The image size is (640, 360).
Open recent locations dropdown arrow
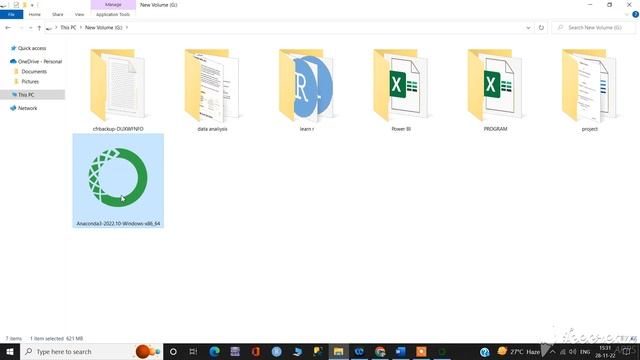(x=30, y=28)
